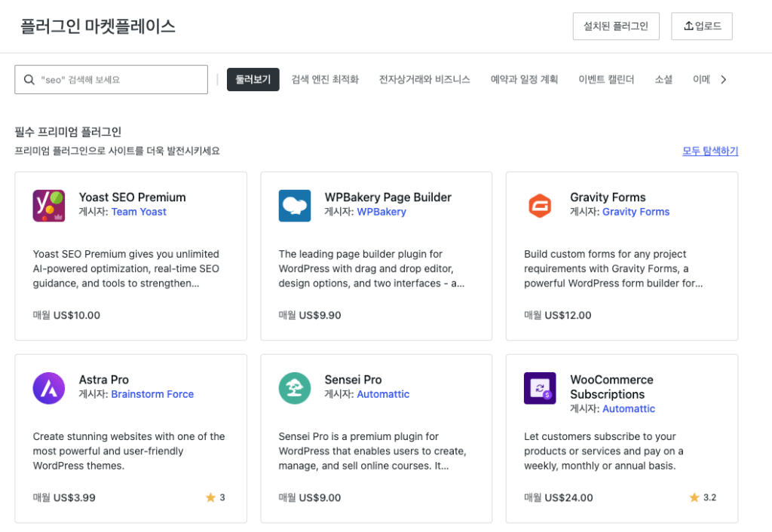Open Automattic link under Sensei Pro
Image resolution: width=772 pixels, height=532 pixels.
point(383,394)
